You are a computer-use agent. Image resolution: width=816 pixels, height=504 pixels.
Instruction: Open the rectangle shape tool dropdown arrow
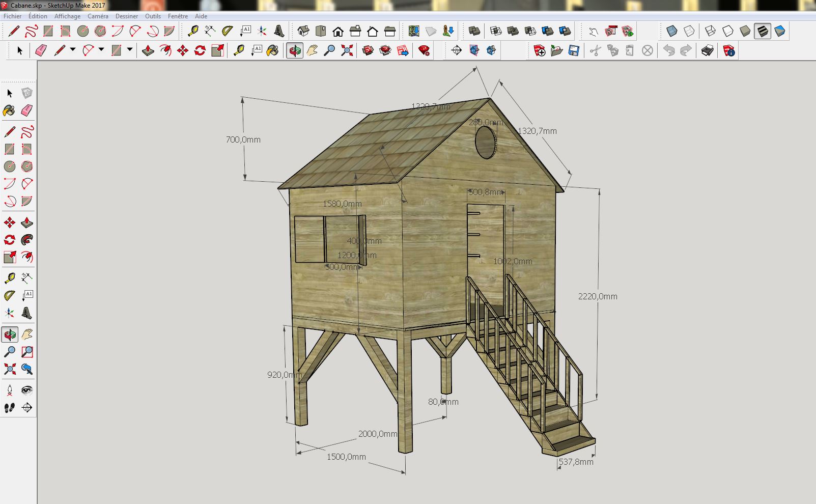[x=130, y=50]
